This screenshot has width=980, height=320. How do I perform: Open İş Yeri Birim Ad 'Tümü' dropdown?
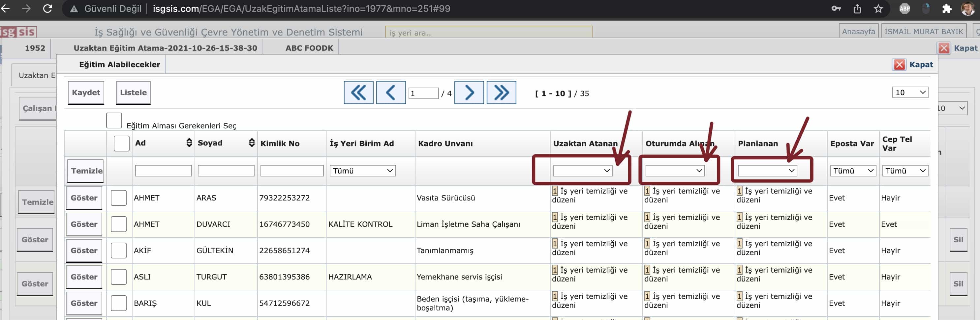point(362,171)
